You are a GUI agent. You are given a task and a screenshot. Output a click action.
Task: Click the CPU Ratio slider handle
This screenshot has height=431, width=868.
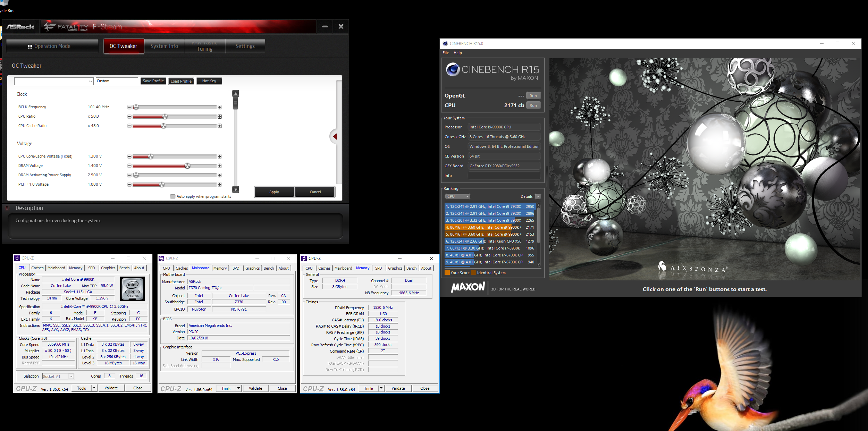(165, 116)
